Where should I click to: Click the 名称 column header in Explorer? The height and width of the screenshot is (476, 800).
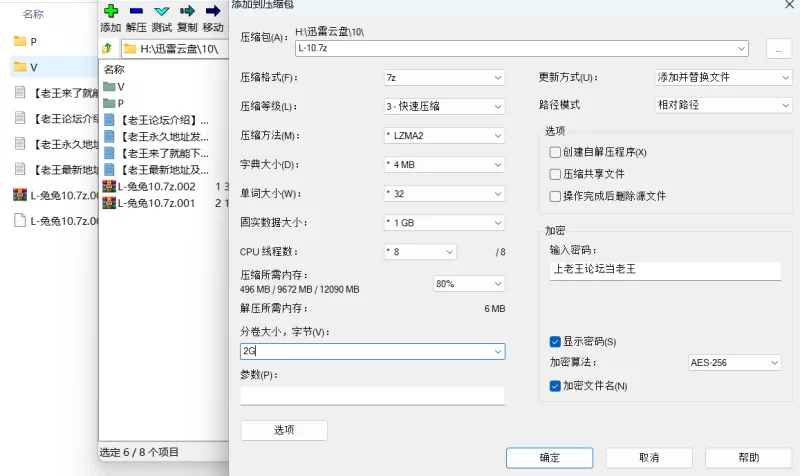click(33, 14)
